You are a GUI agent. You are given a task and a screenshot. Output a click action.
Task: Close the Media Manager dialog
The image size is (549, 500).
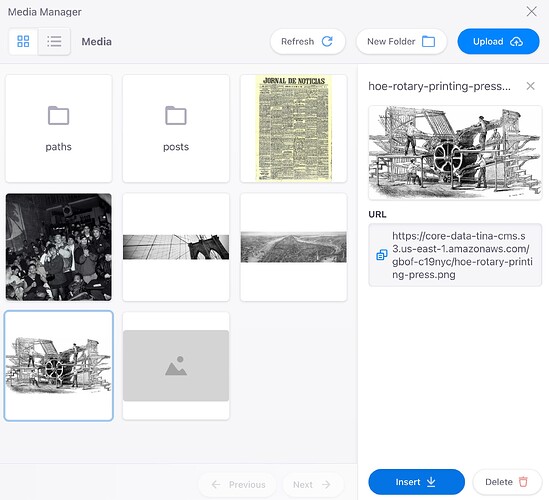click(531, 12)
